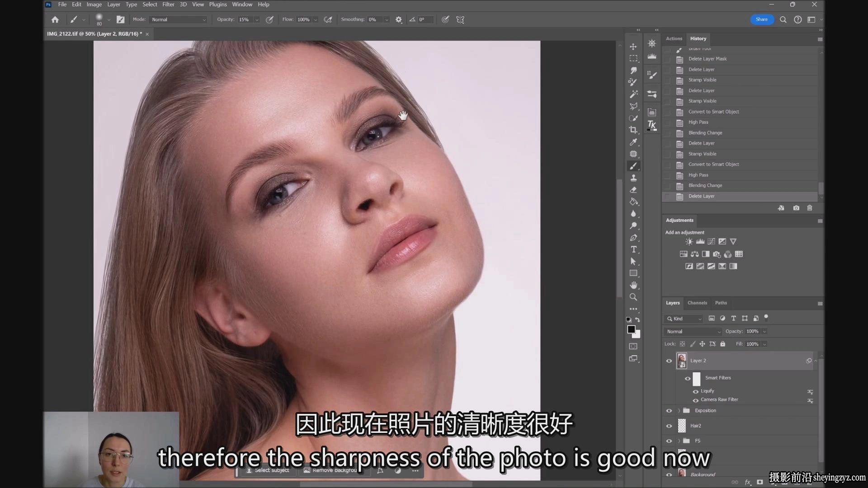Open the TK panel icon

click(652, 125)
